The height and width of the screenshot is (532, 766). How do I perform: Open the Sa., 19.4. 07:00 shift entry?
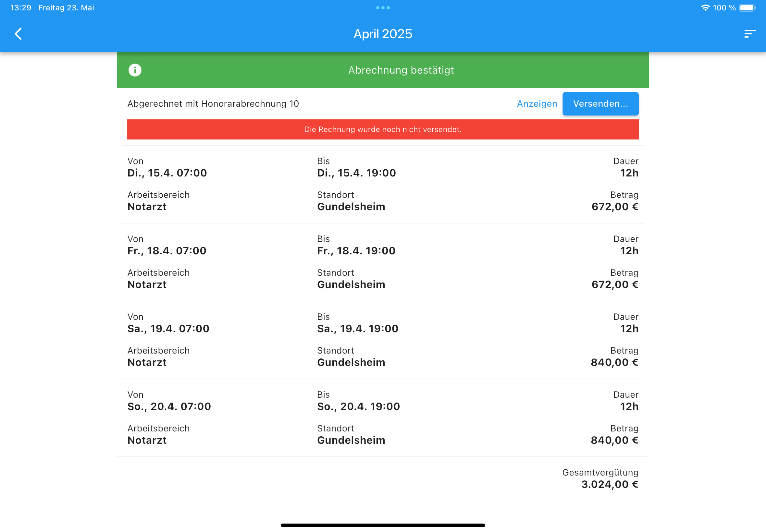click(x=383, y=340)
